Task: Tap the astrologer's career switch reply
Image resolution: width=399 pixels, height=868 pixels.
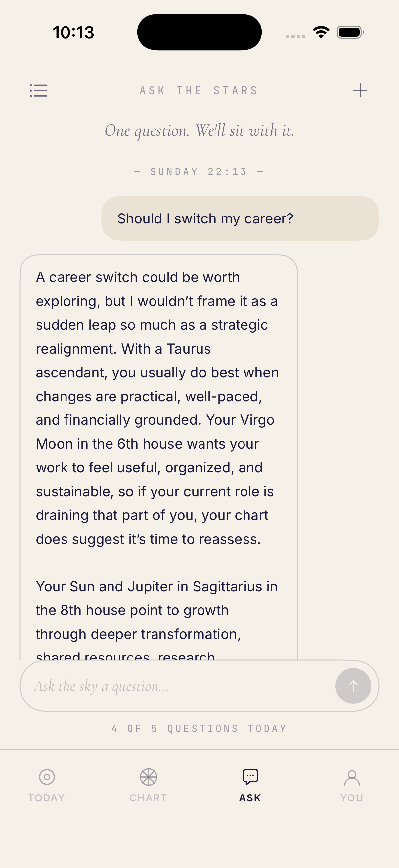Action: pyautogui.click(x=158, y=457)
